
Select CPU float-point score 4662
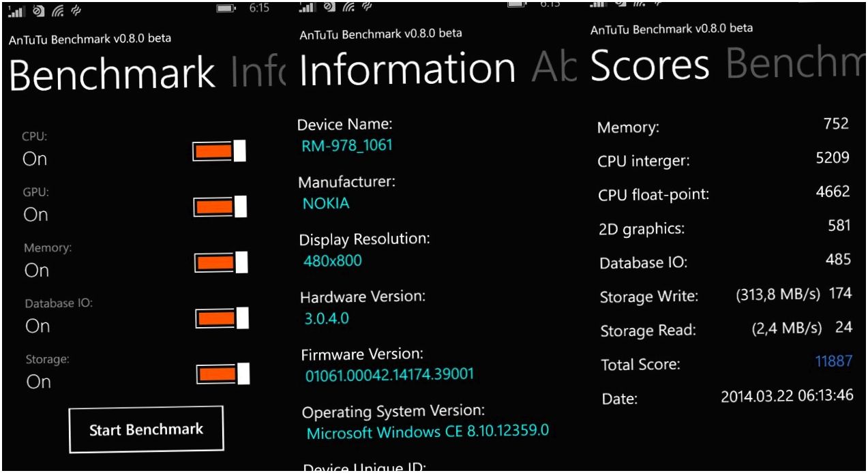click(833, 192)
